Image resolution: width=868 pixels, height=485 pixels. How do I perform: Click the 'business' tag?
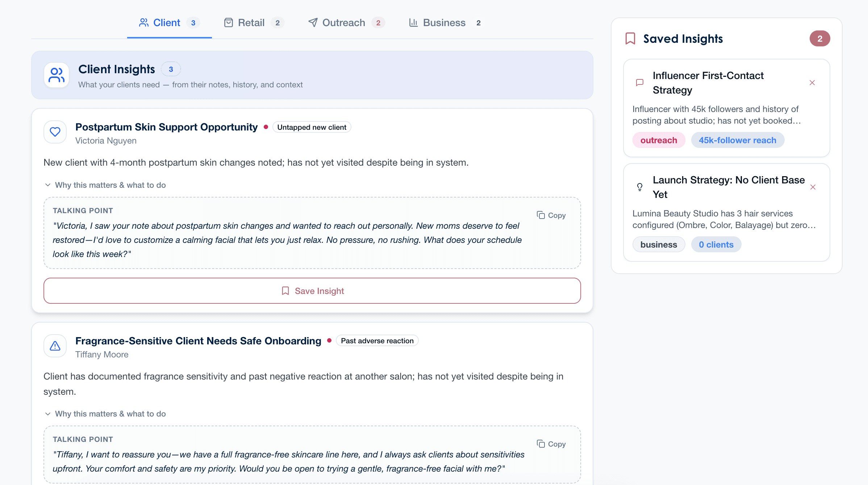coord(659,245)
